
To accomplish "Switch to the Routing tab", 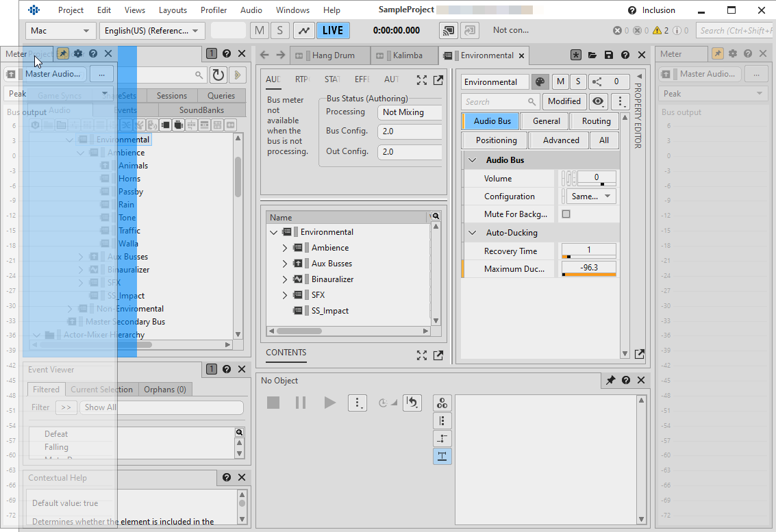I will pos(596,121).
